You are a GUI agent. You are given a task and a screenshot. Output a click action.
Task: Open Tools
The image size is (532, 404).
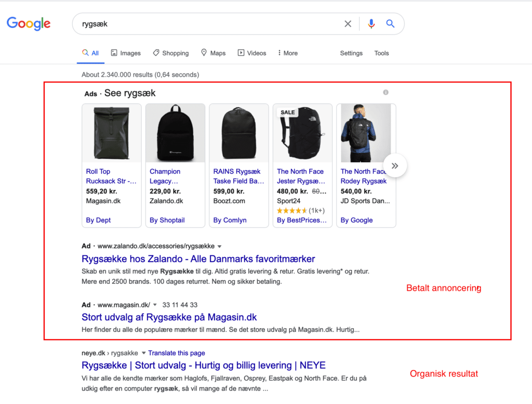(x=381, y=54)
